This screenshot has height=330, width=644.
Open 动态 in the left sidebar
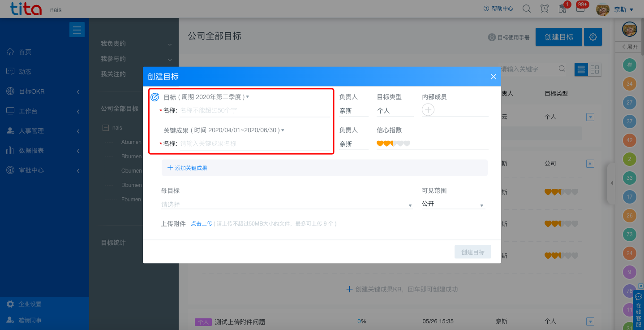25,72
